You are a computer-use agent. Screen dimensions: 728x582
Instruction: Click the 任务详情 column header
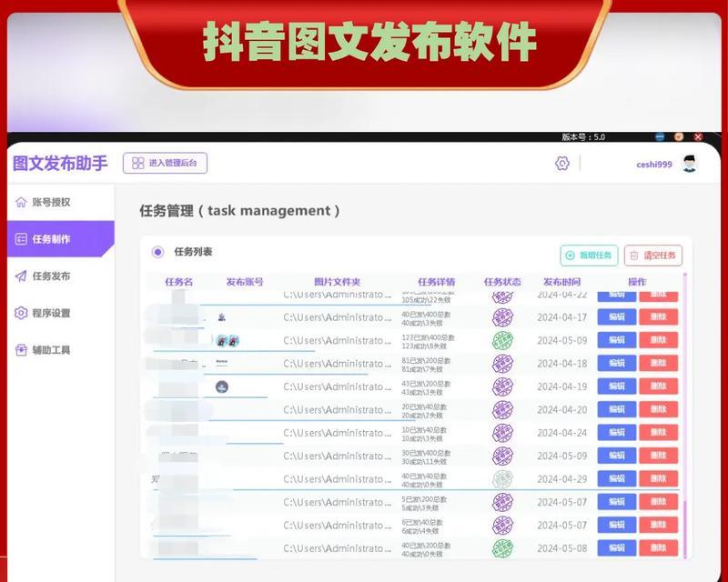tap(437, 282)
